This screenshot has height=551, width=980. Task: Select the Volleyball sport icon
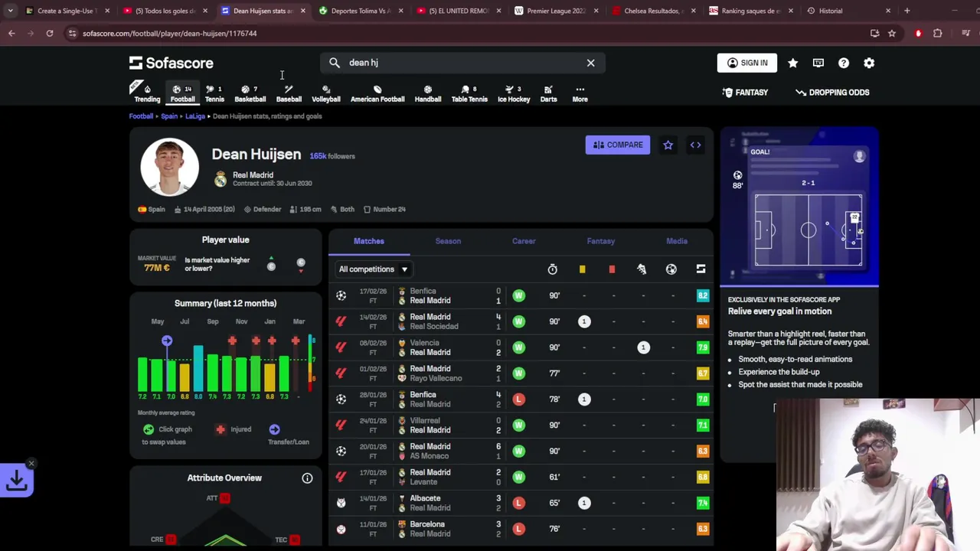click(326, 93)
